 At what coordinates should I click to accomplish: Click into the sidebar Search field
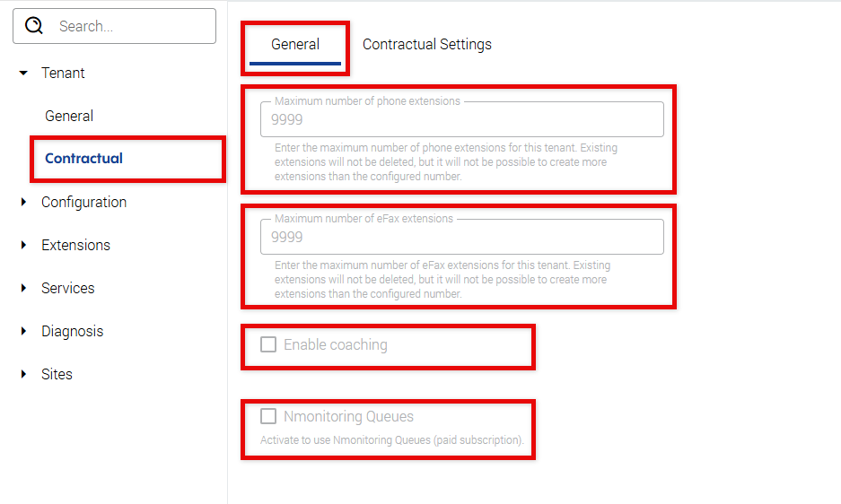pyautogui.click(x=126, y=26)
